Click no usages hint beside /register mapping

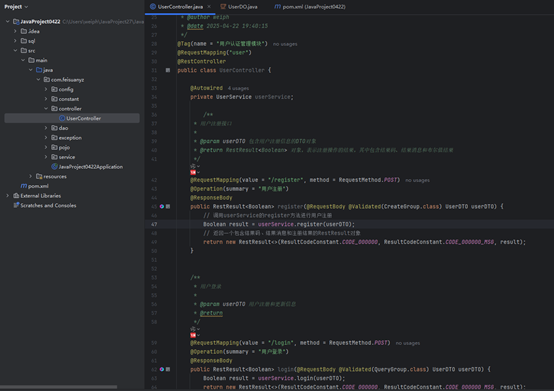tap(418, 180)
